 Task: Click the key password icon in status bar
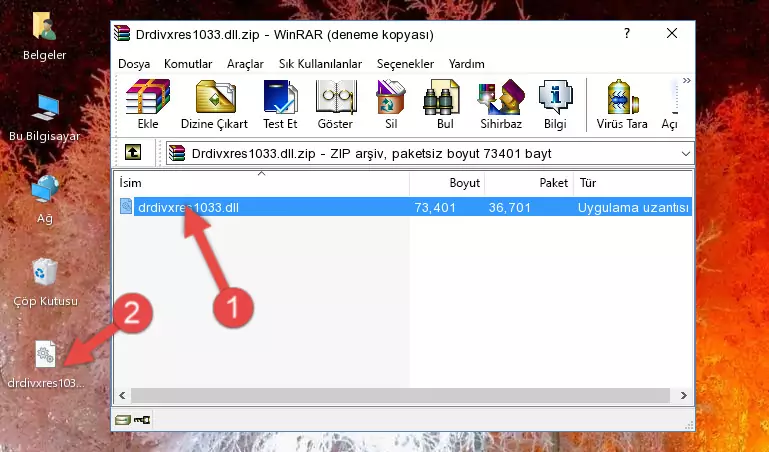click(x=142, y=420)
